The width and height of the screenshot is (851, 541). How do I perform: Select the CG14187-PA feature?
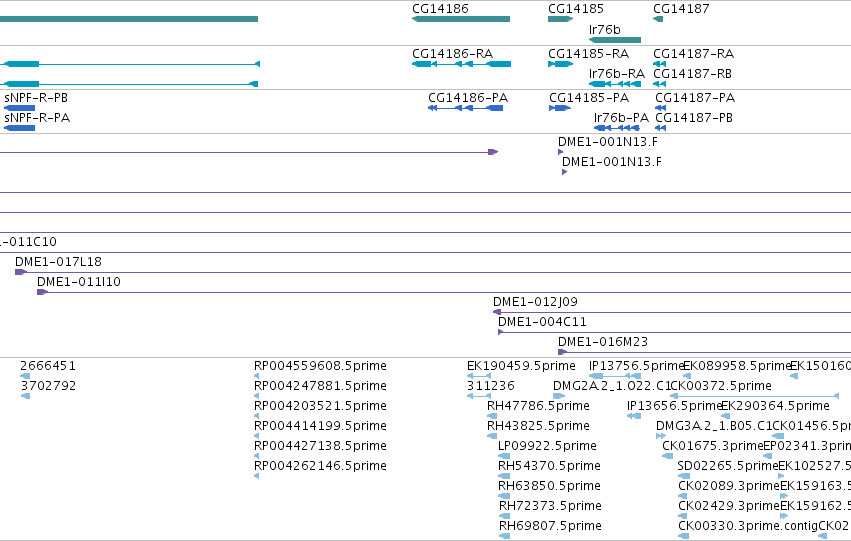661,108
